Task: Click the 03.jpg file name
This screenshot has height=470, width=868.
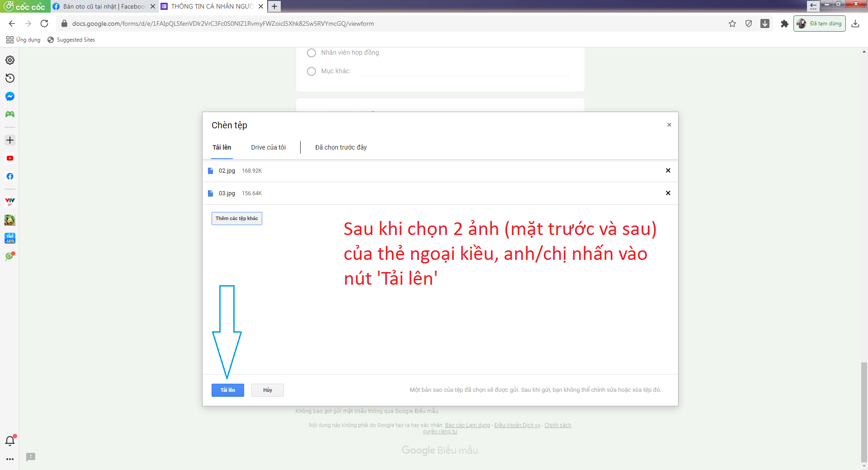Action: pos(227,193)
